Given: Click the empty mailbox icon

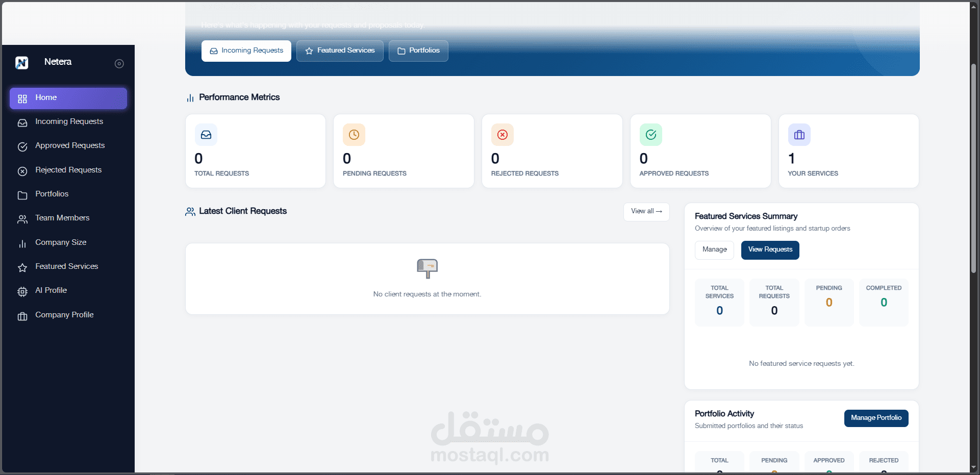Looking at the screenshot, I should pos(428,268).
